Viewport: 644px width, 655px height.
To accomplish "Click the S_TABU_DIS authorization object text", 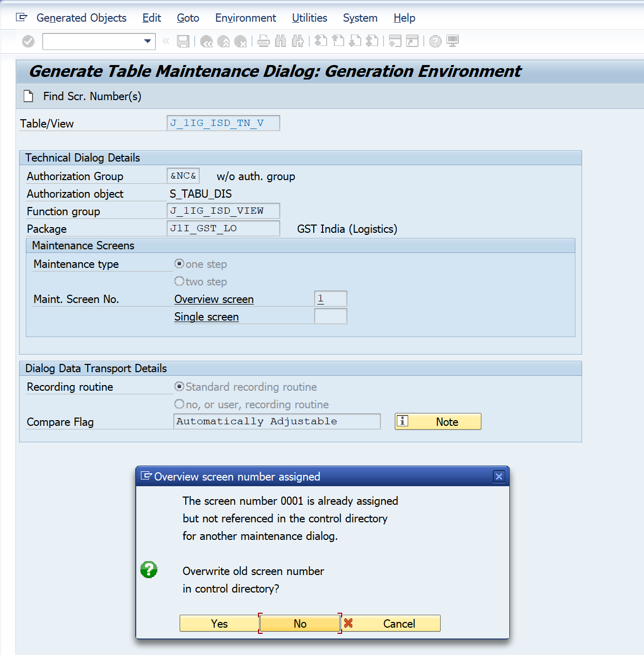I will (x=201, y=194).
